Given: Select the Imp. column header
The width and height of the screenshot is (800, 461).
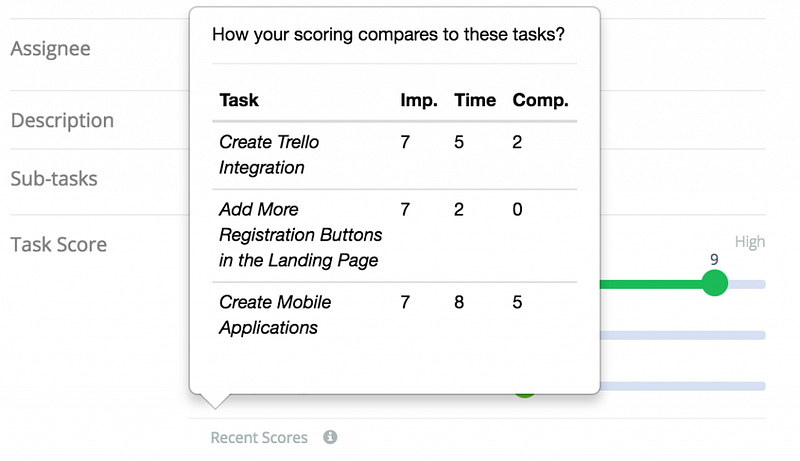Looking at the screenshot, I should 418,100.
